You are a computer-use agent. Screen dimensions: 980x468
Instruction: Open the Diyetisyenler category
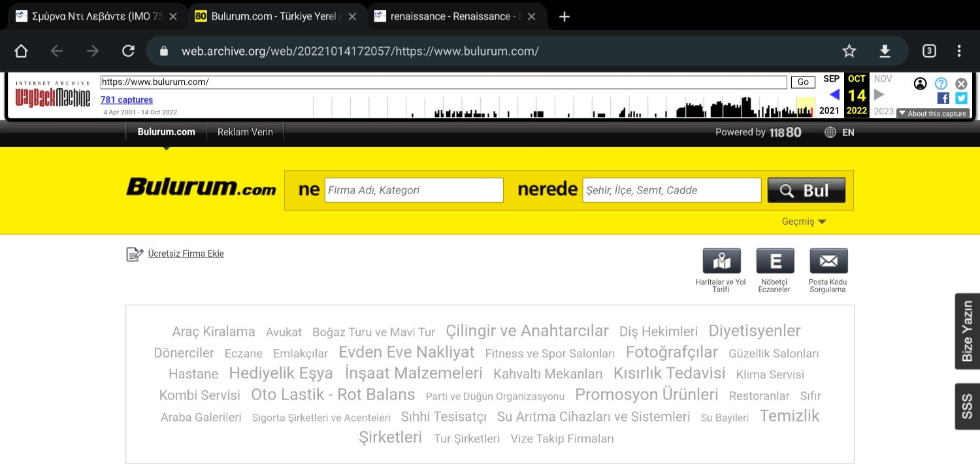[755, 331]
